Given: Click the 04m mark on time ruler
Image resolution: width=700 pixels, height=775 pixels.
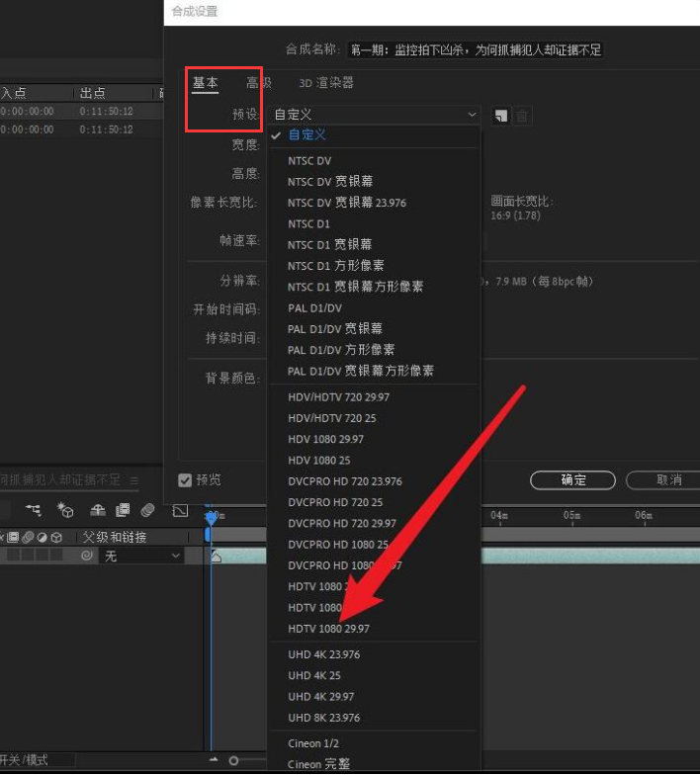Looking at the screenshot, I should click(499, 516).
